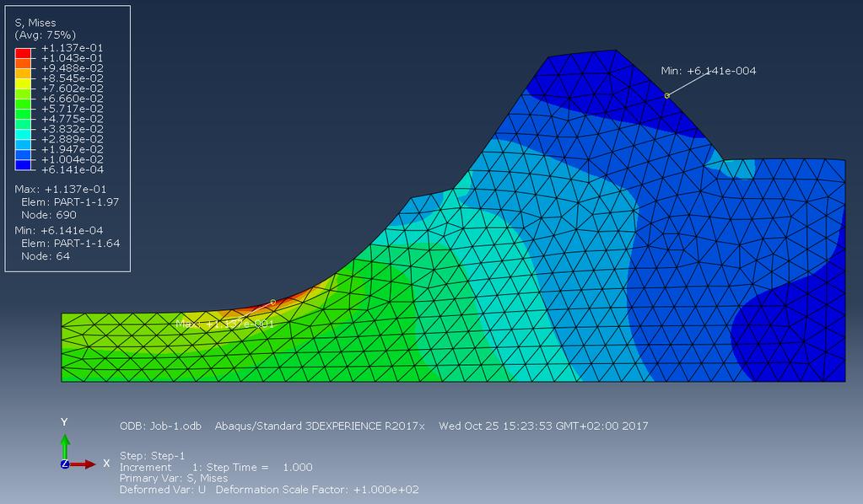This screenshot has height=504, width=863.
Task: Click the 'Max: +1.137e-01' line in the legend
Action: click(x=61, y=189)
